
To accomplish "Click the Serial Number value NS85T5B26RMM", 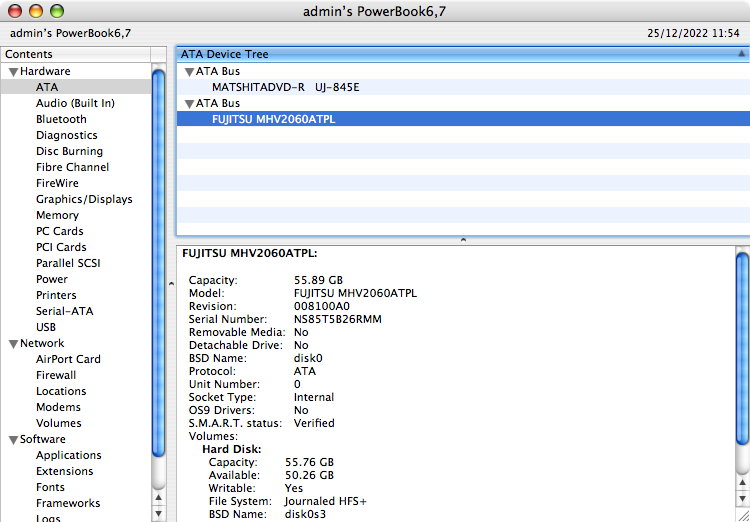I will (337, 319).
